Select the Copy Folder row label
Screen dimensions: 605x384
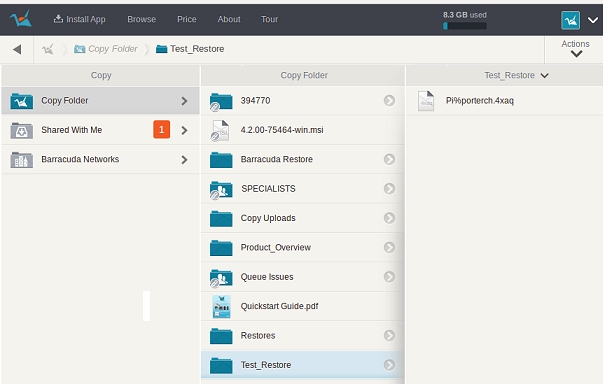coord(65,101)
